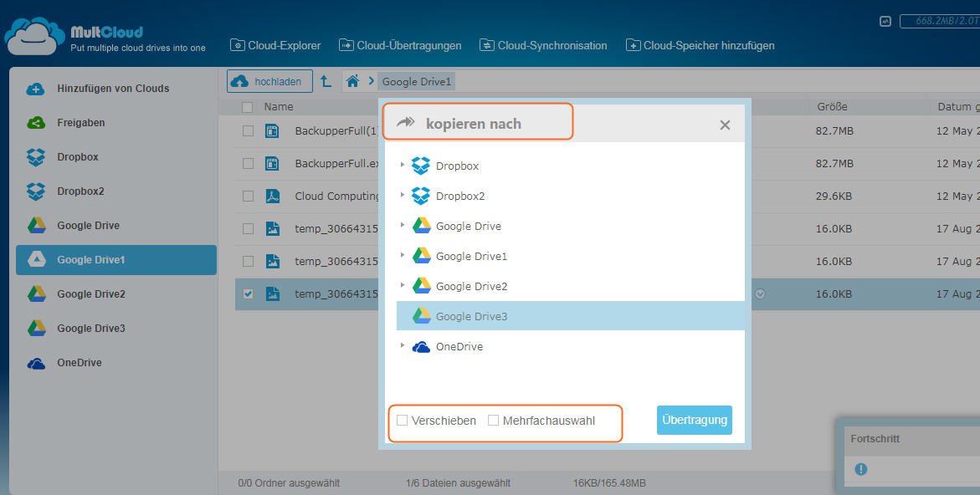Expand the Google Drive1 node in dialog

click(x=403, y=256)
